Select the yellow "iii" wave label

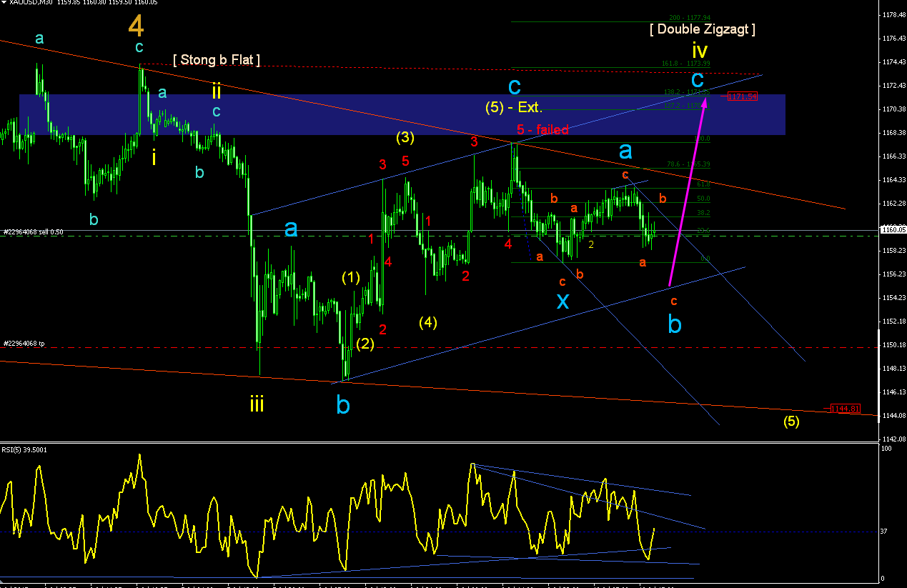(x=257, y=404)
